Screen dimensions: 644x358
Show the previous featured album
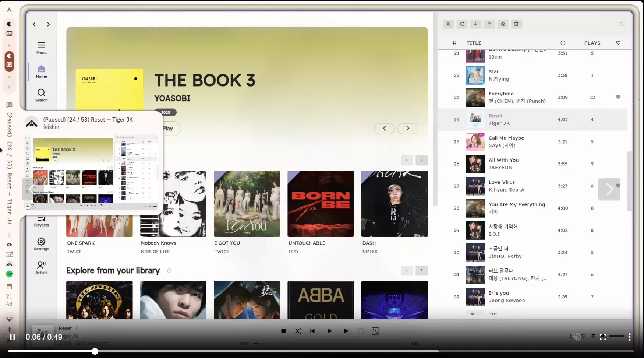[x=385, y=129]
